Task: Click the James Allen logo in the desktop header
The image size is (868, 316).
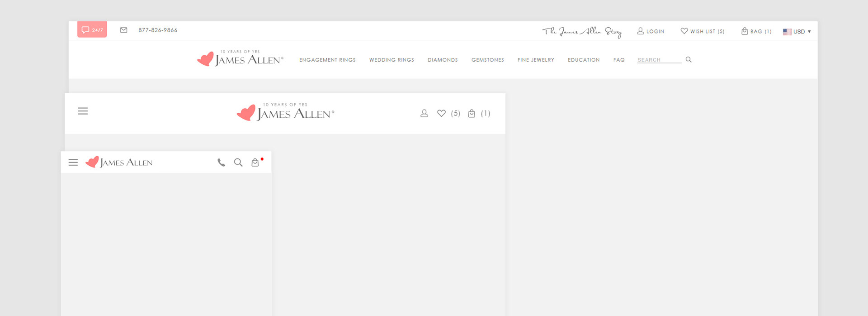Action: [x=241, y=58]
